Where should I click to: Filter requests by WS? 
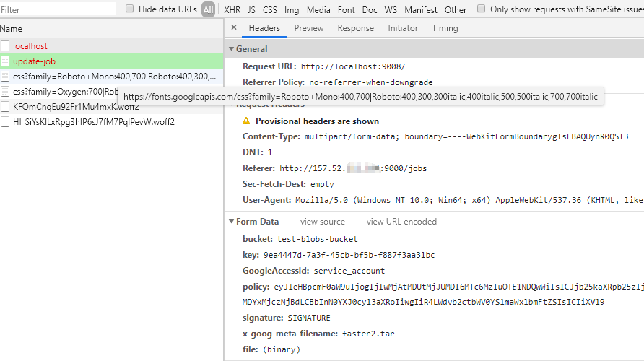(x=391, y=10)
